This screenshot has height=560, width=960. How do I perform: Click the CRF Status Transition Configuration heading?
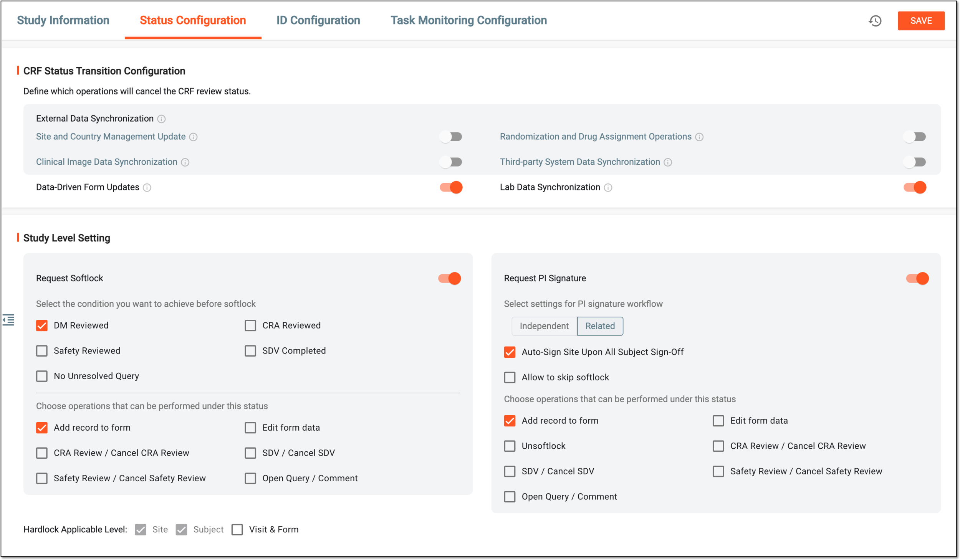[104, 71]
